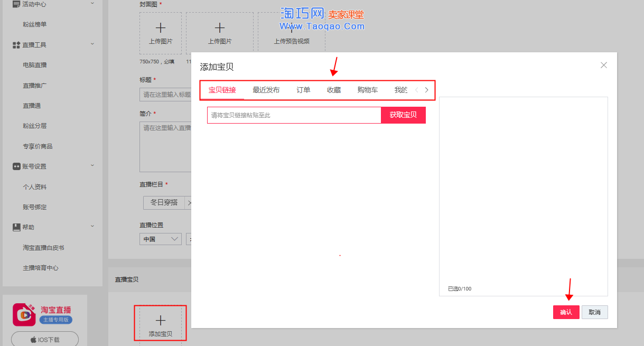Collapse the 直播工具 sidebar section
Screen dimensions: 644x346
(x=92, y=44)
